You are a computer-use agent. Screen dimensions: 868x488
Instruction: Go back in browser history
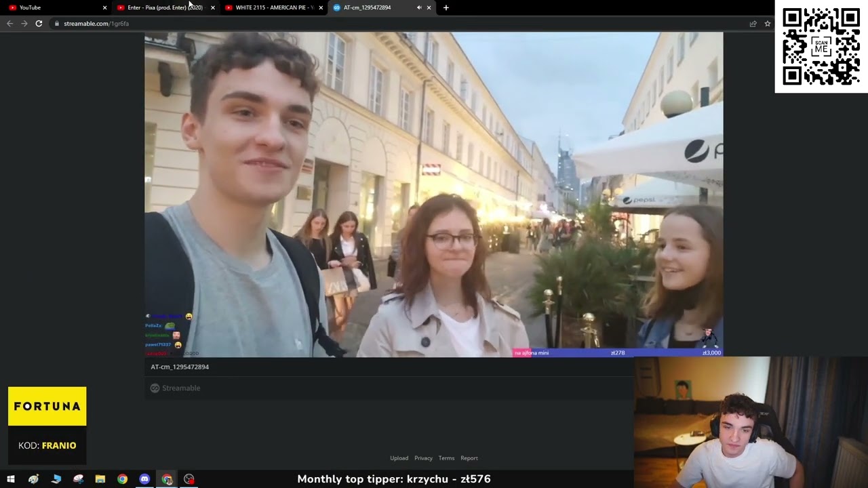9,24
